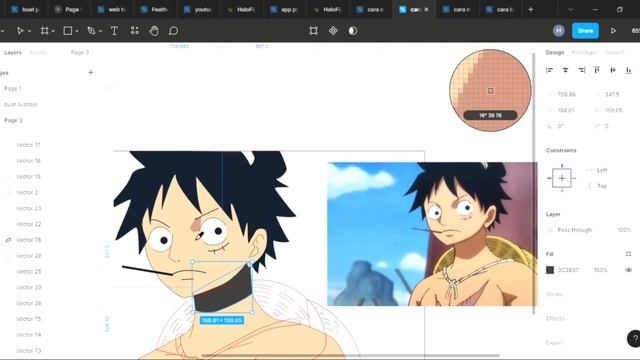Select the Vector 23 layer
Screen dimensions: 640x360
29,208
